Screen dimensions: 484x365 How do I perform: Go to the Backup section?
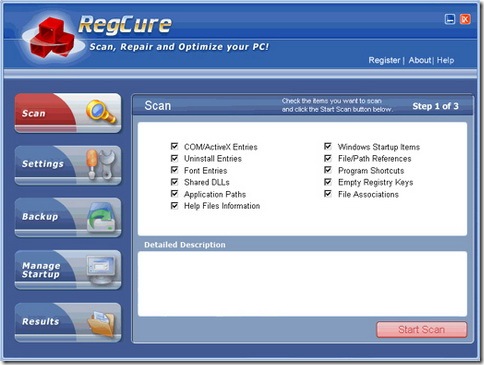(68, 218)
